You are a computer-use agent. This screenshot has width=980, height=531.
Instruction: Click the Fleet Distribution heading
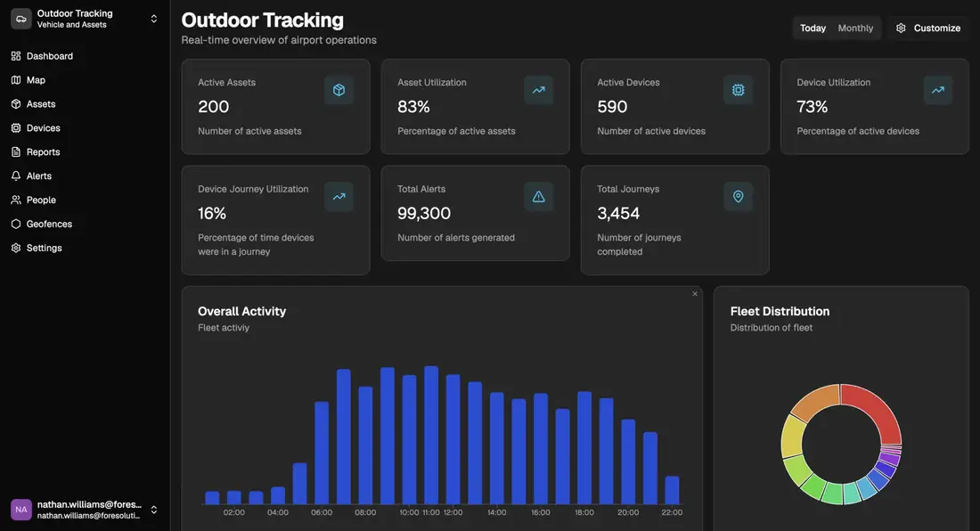tap(780, 311)
